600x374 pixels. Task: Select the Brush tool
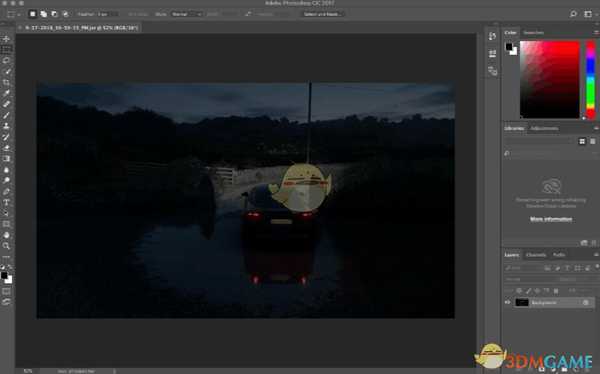(x=7, y=115)
